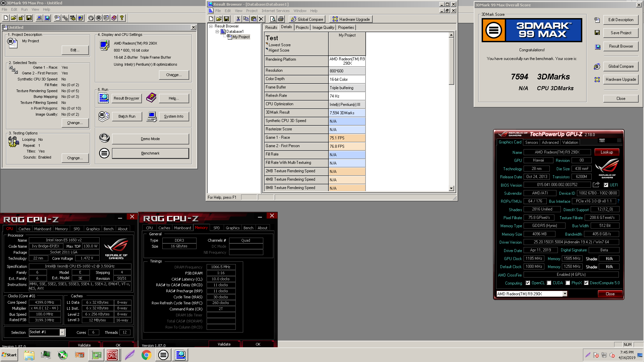Click the GPU-Z screenshot camera icon
The width and height of the screenshot is (644, 362).
click(602, 140)
